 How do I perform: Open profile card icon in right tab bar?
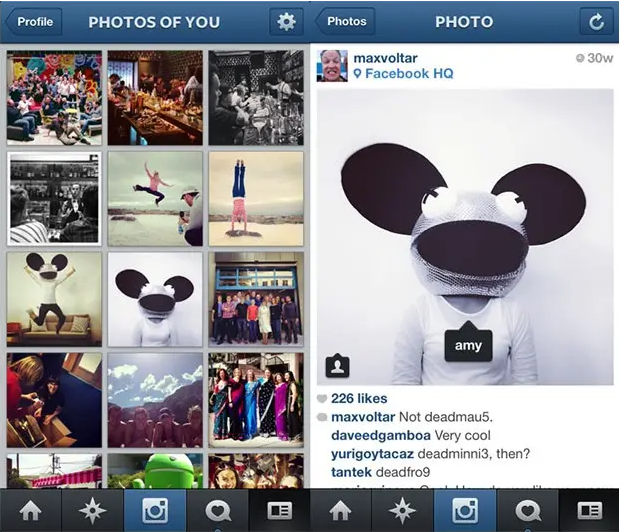(x=589, y=510)
